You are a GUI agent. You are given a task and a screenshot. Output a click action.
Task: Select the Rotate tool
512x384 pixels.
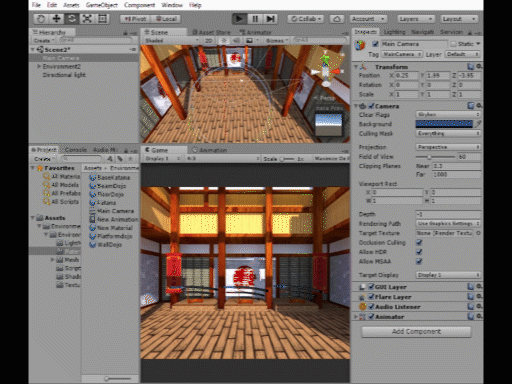[x=72, y=19]
